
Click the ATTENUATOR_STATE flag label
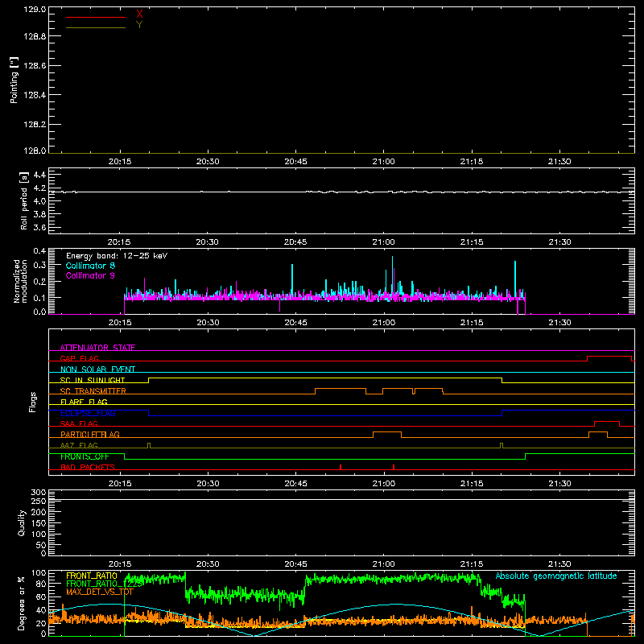point(97,348)
